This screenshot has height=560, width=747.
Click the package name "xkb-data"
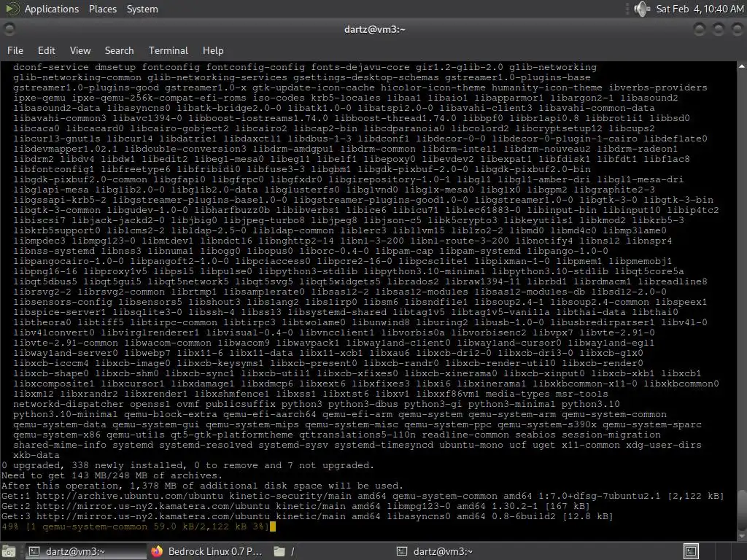pos(36,455)
